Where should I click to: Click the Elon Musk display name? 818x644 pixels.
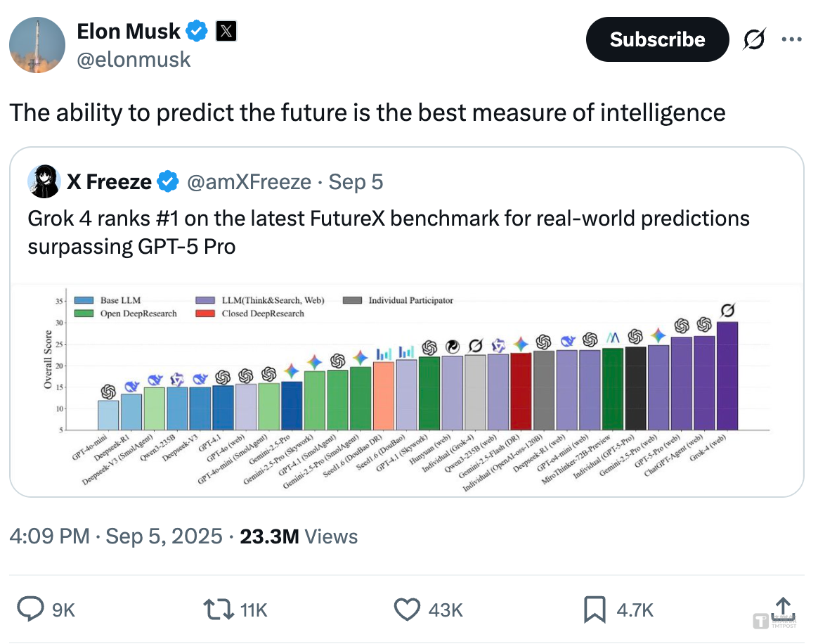[x=129, y=31]
